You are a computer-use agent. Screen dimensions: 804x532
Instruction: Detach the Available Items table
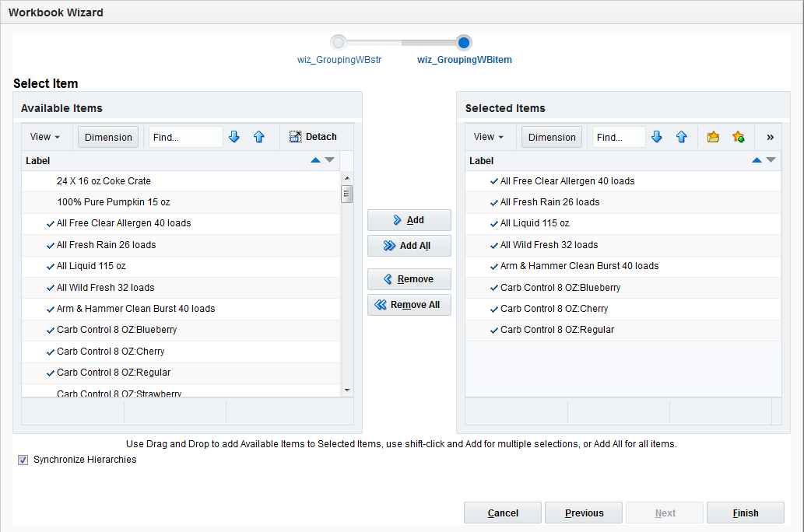pos(314,137)
